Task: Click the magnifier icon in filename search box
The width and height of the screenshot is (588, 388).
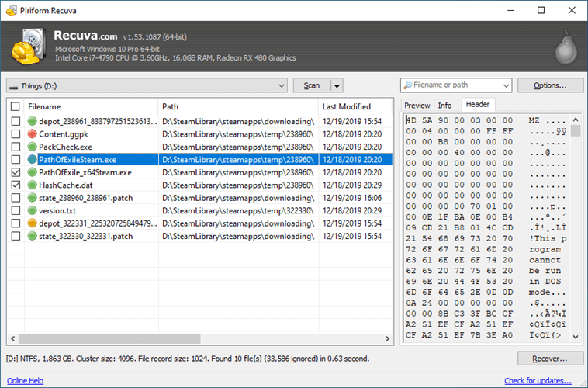Action: (x=407, y=85)
